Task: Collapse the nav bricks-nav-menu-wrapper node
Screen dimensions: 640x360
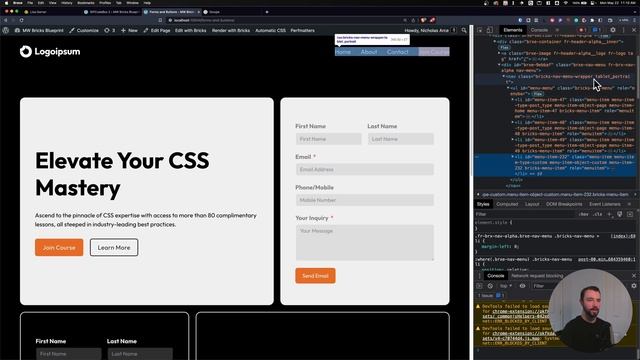Action: point(504,76)
